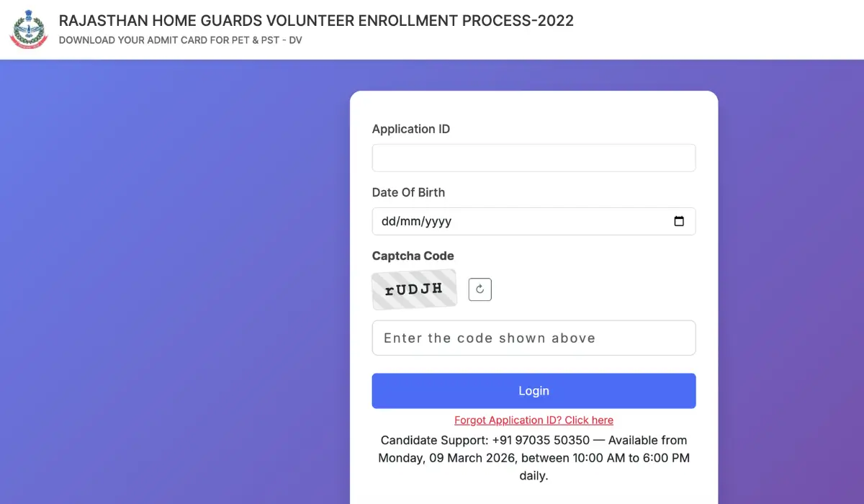Click the Rajasthan Home Guards emblem logo
The width and height of the screenshot is (864, 504).
pos(27,29)
